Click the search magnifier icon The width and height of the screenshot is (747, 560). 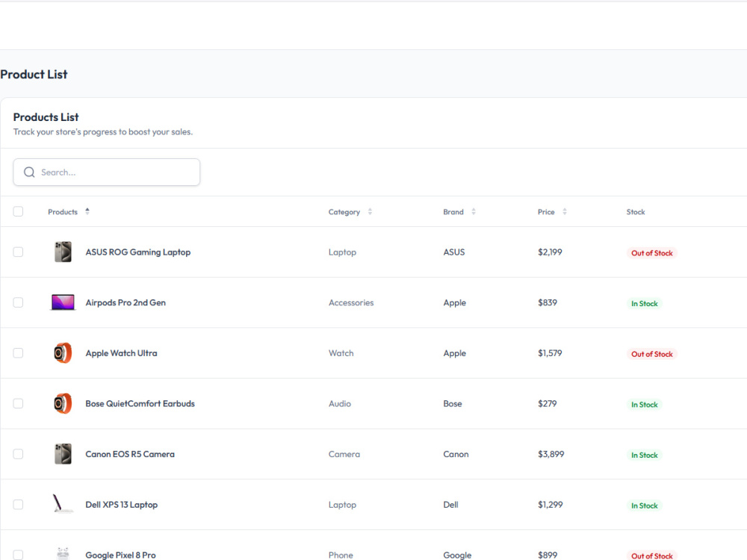point(29,172)
